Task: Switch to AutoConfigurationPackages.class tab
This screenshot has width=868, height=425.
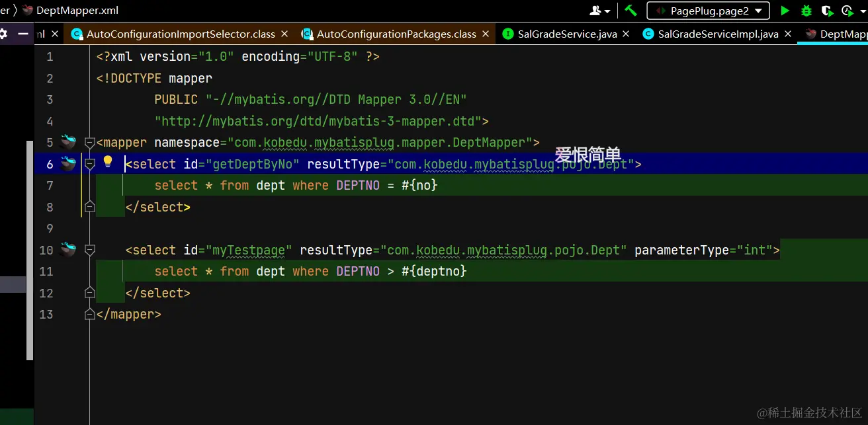Action: pos(396,34)
